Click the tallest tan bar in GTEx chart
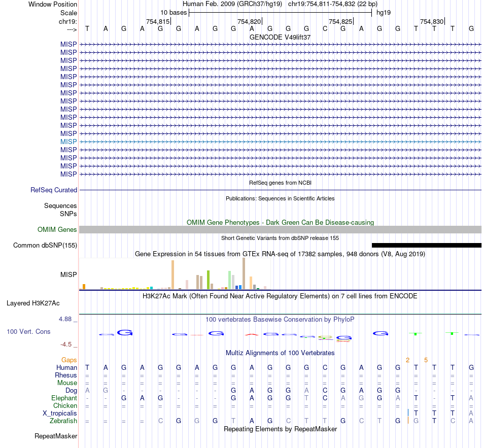The height and width of the screenshot is (448, 482). [x=244, y=273]
